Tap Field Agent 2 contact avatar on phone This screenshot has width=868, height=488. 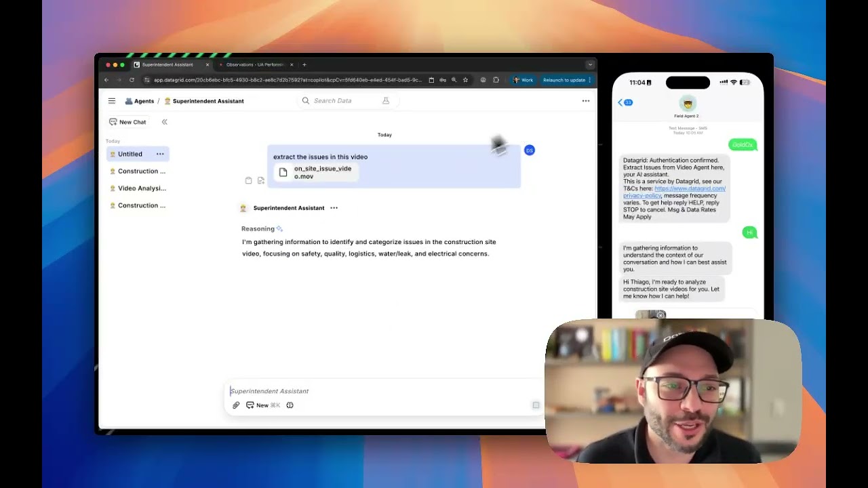point(687,104)
